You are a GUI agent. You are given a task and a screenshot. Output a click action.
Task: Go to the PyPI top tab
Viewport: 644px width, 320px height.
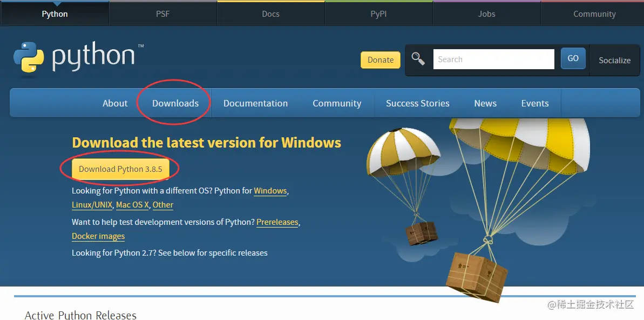(x=378, y=14)
